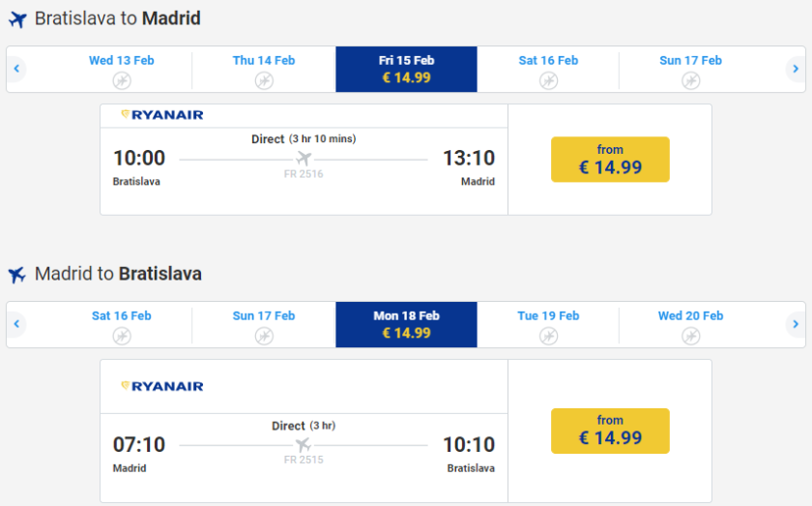Viewport: 812px width, 506px height.
Task: Click the outbound from € 14.99 button
Action: (x=610, y=160)
